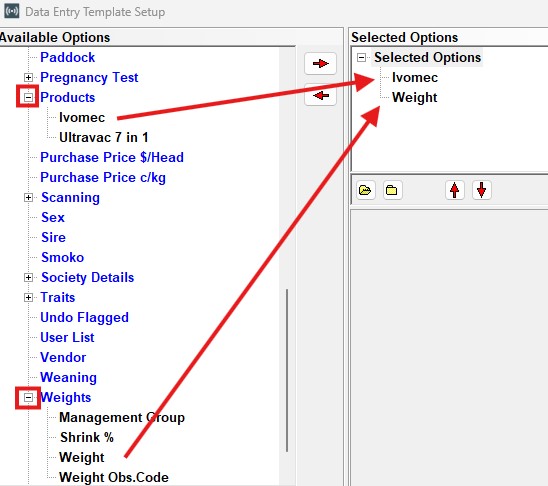Move selected option down with red down arrow

coord(482,190)
